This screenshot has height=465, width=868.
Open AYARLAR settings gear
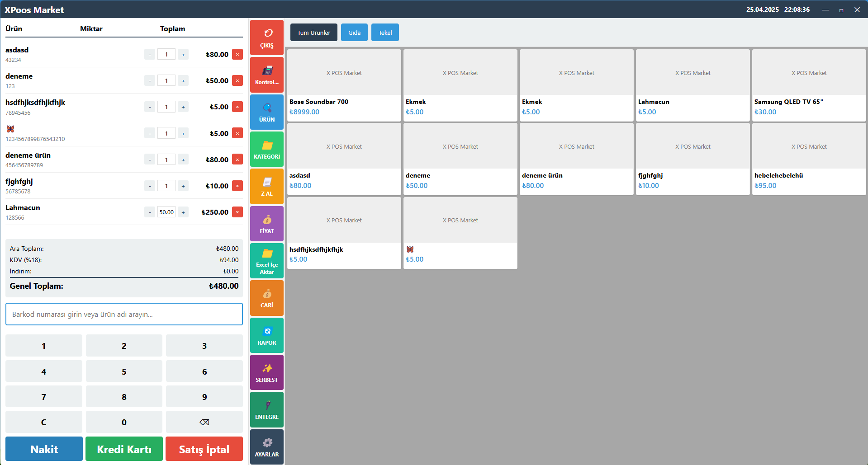pyautogui.click(x=267, y=447)
